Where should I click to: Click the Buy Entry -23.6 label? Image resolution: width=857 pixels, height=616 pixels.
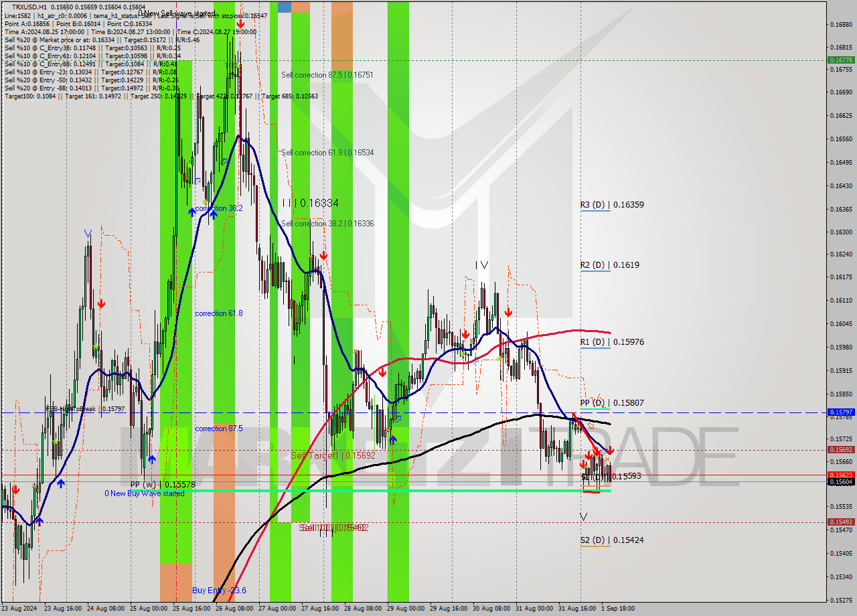219,590
